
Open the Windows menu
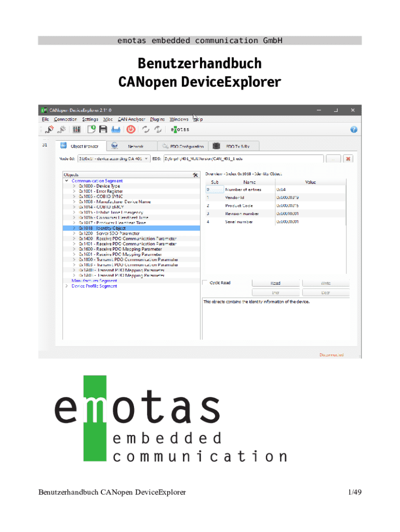[x=179, y=119]
